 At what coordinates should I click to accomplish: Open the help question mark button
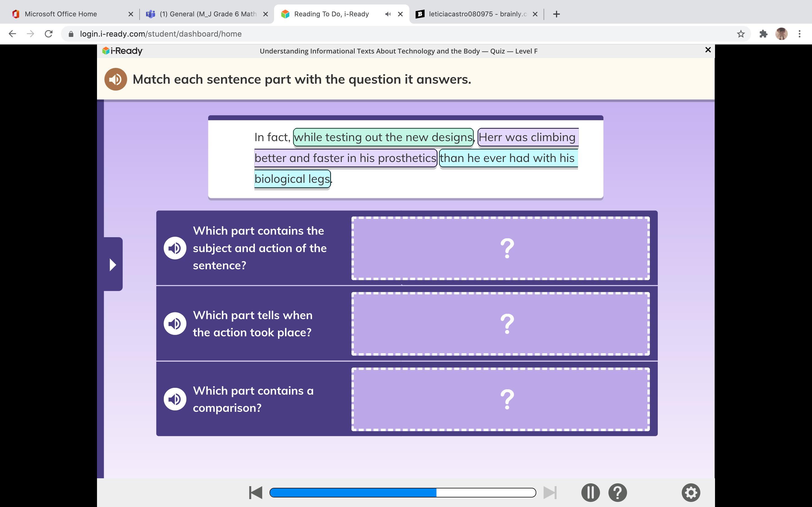617,493
